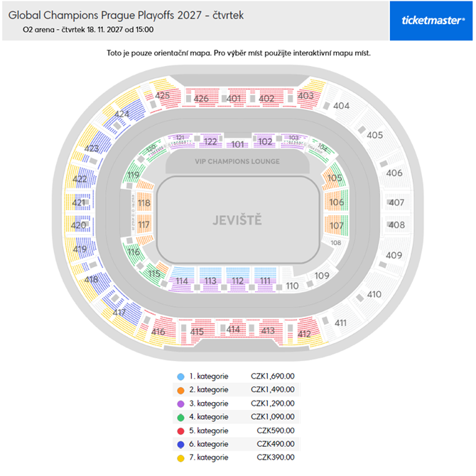Viewport: 476px width, 476px height.
Task: Click the 7. kategorie CZK390.00 legend row
Action: coord(237,458)
